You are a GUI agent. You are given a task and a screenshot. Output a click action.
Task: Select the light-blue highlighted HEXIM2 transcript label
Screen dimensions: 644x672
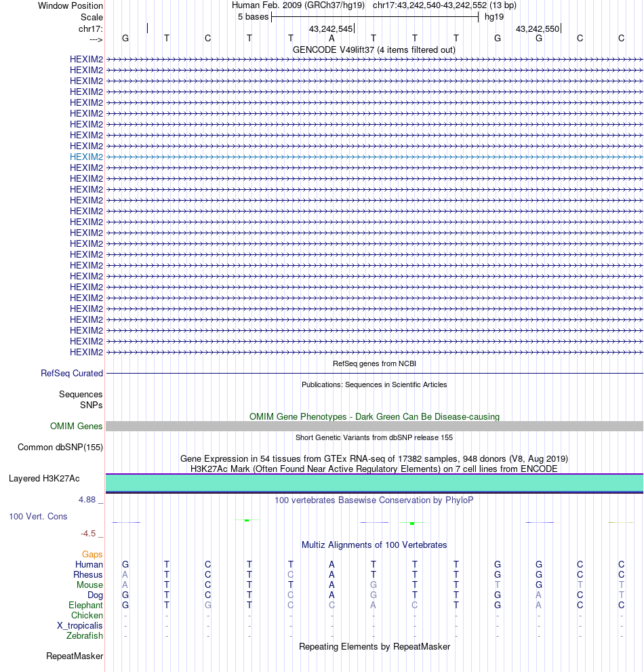coord(87,157)
